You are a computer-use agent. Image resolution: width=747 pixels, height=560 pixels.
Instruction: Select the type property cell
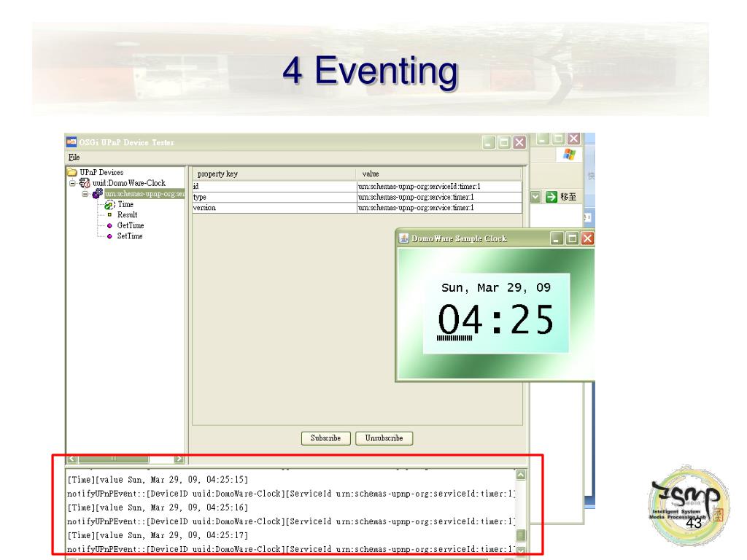[x=274, y=197]
